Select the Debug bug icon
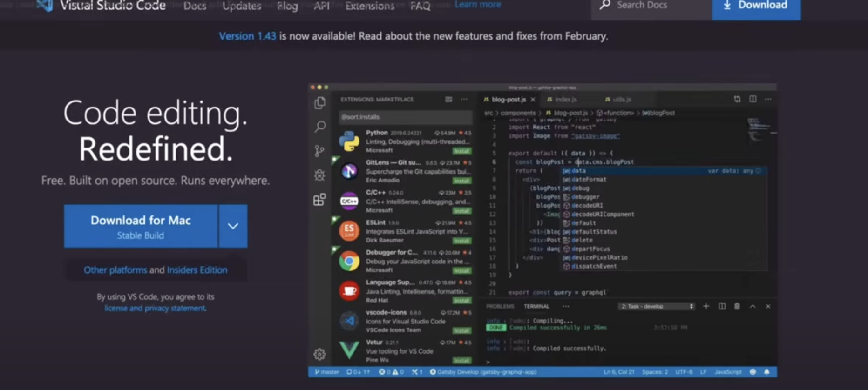Image resolution: width=868 pixels, height=390 pixels. click(319, 175)
